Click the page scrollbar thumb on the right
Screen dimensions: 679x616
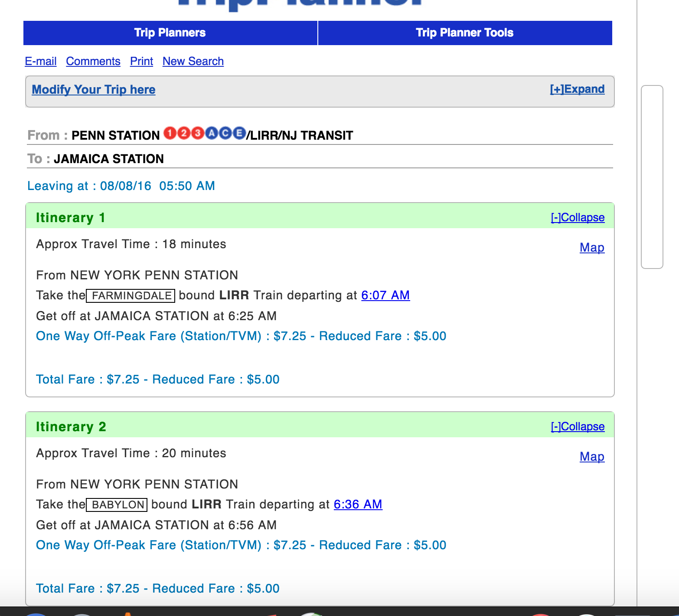(x=652, y=177)
